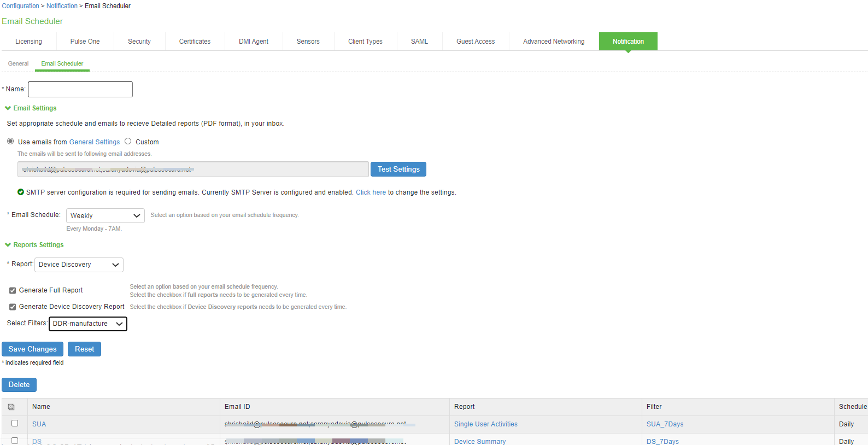The image size is (868, 445).
Task: Follow the 'Click here' SMTP settings link
Action: point(371,192)
